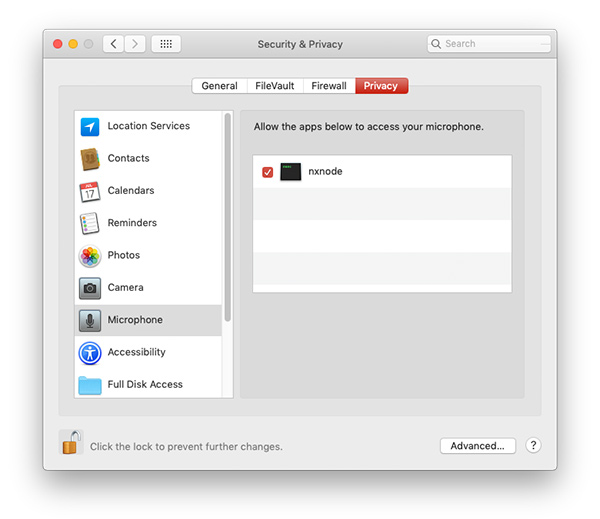Switch to the General tab
The height and width of the screenshot is (519, 600).
(219, 86)
